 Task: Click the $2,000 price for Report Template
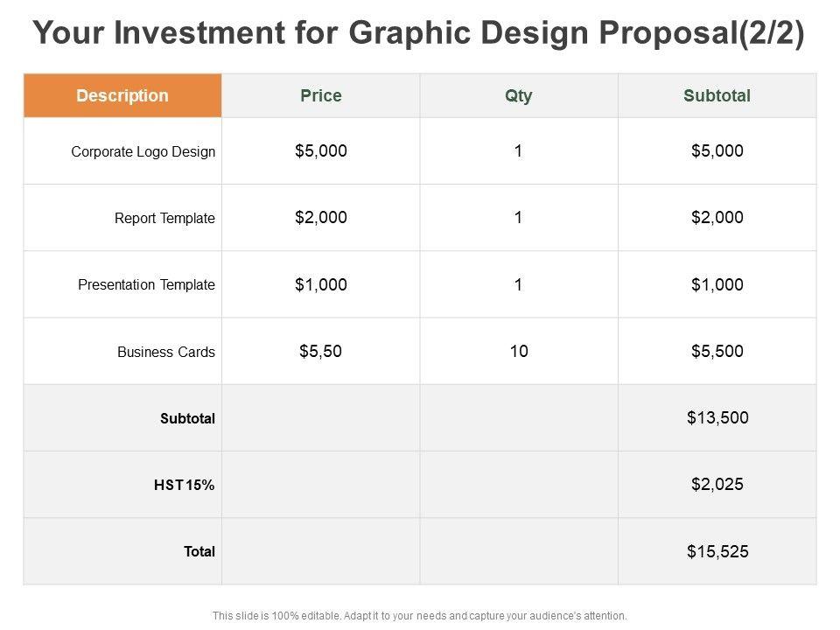(x=321, y=218)
